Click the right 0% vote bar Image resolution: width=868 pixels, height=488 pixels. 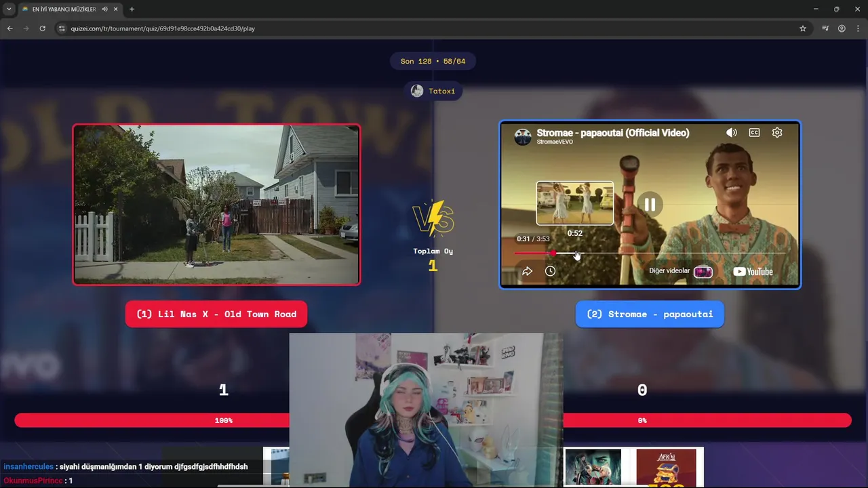(707, 420)
